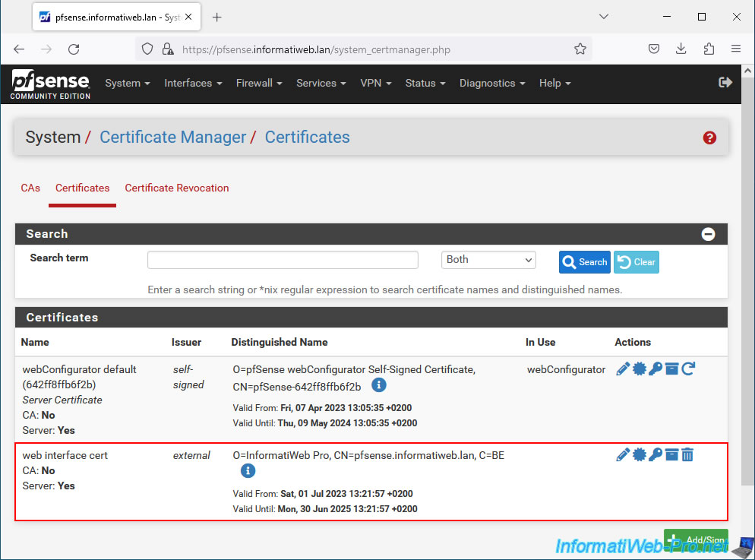This screenshot has width=755, height=560.
Task: Show info for InformatiWeb Pro distinguished name
Action: pyautogui.click(x=248, y=471)
